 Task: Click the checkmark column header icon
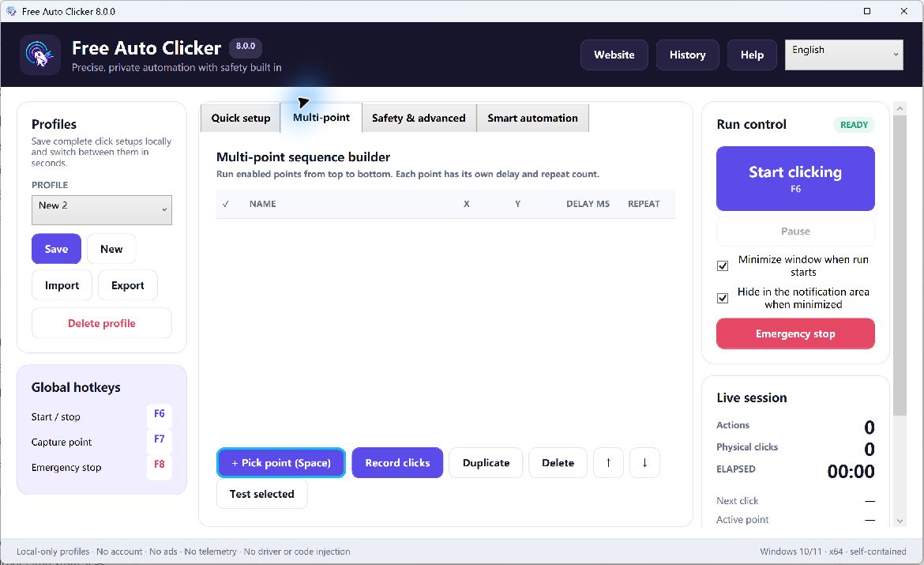[x=226, y=204]
